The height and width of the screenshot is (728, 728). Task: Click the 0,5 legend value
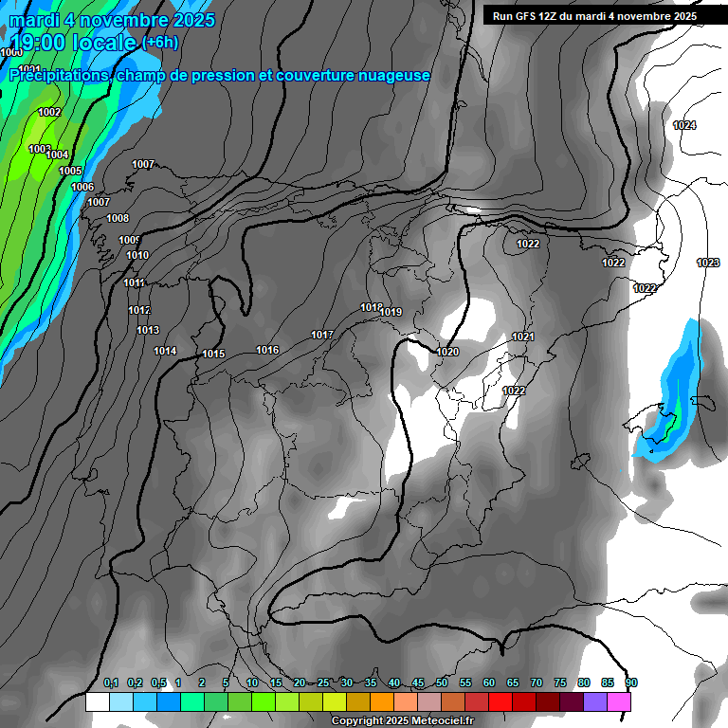coord(159,682)
